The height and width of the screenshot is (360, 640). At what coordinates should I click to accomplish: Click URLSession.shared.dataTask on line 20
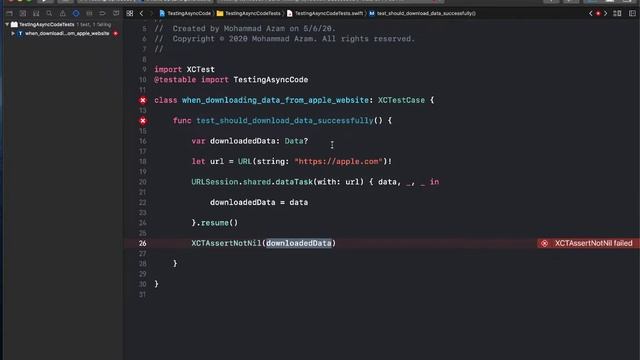(252, 182)
